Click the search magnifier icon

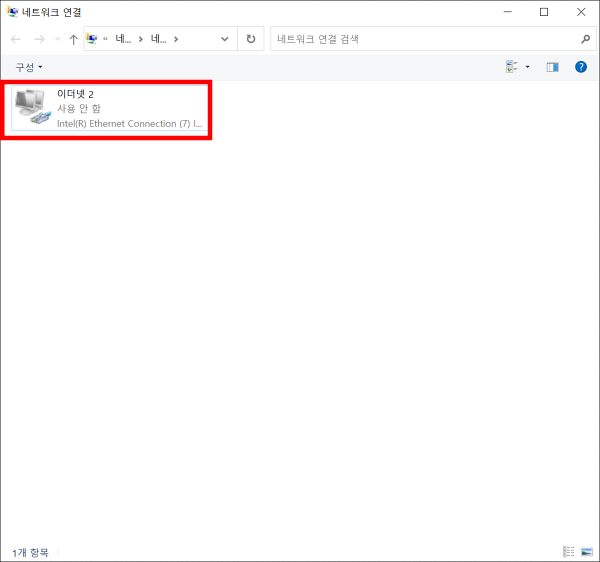(585, 39)
